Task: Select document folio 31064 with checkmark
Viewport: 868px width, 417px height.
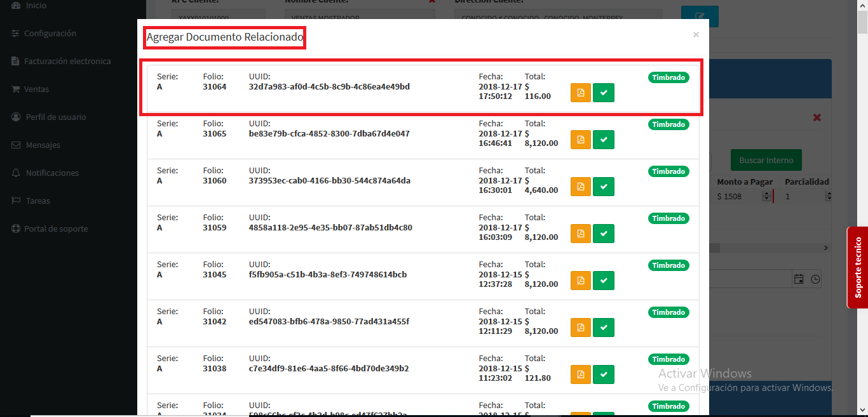Action: 604,93
